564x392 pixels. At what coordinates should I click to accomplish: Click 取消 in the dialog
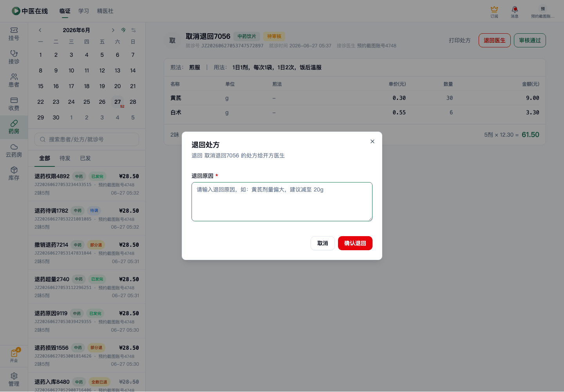coord(323,243)
